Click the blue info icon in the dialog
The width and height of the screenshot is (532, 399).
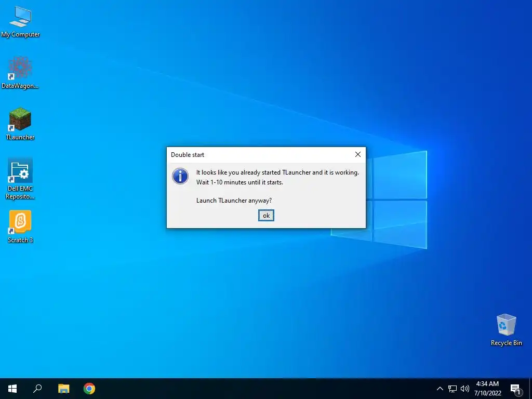tap(180, 176)
